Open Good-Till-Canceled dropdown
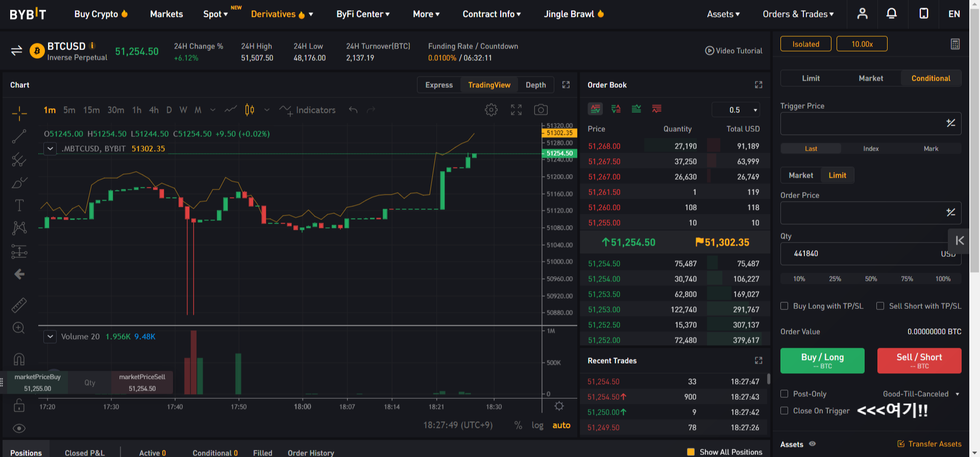 point(921,394)
